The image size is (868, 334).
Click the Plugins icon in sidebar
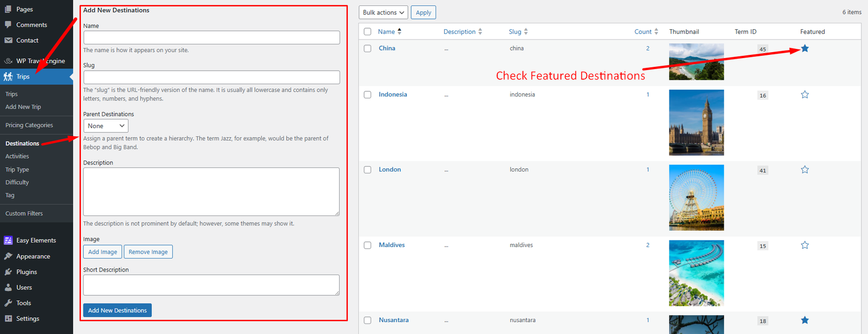tap(8, 272)
